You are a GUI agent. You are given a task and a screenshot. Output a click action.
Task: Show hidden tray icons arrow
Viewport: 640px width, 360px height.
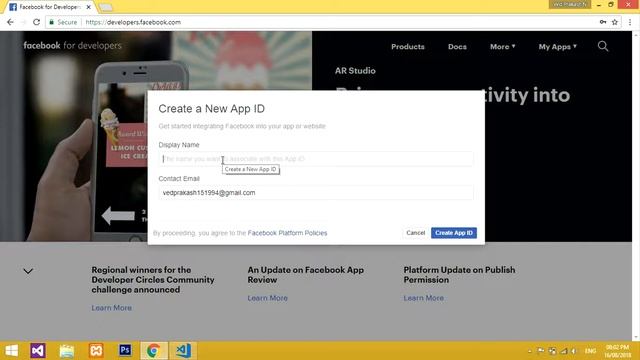click(529, 351)
